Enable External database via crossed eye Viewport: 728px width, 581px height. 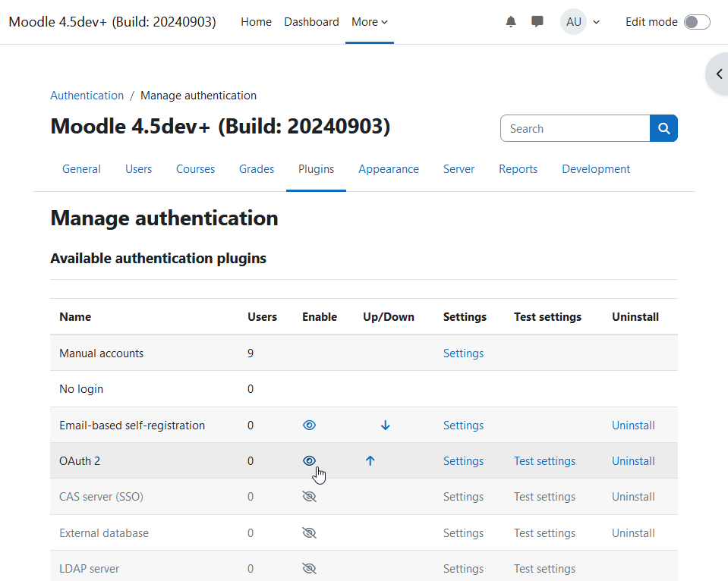309,532
